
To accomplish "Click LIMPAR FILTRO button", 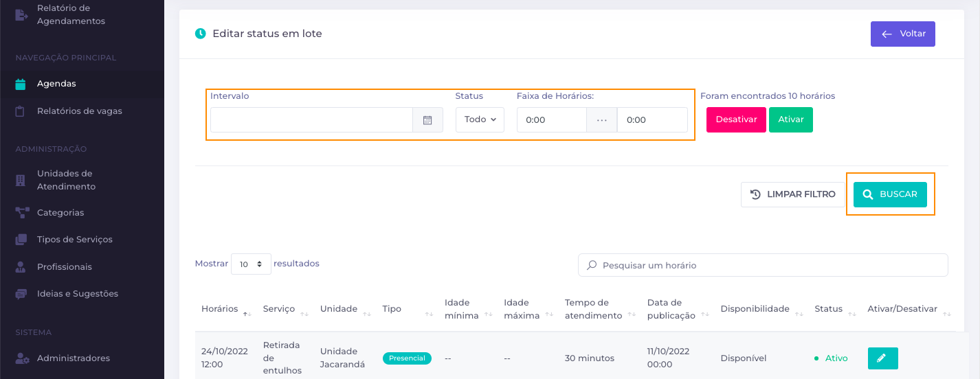I will pos(792,194).
